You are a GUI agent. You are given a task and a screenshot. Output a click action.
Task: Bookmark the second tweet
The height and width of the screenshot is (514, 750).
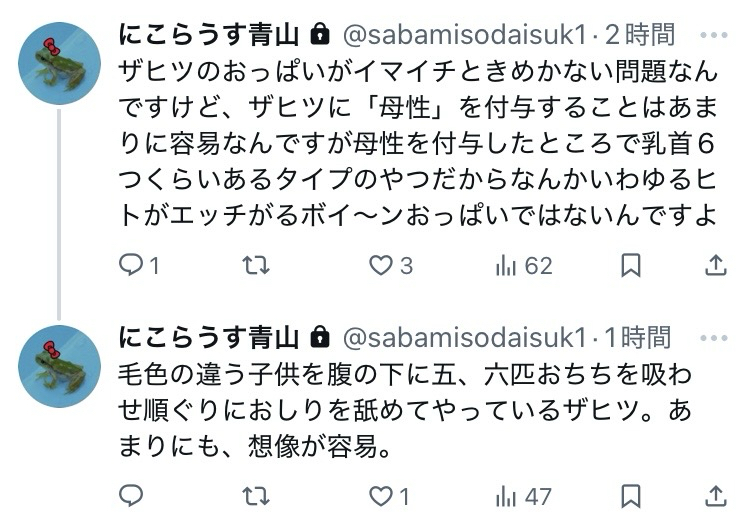coord(631,495)
